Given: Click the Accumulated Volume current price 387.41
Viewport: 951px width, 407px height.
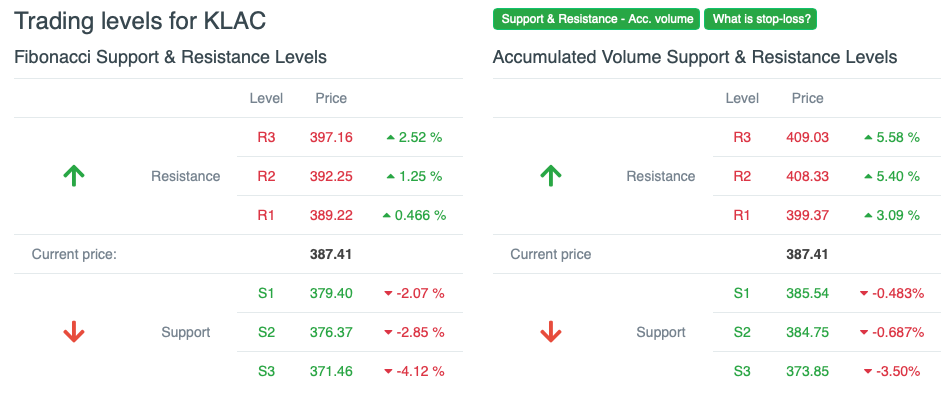Looking at the screenshot, I should click(x=807, y=254).
